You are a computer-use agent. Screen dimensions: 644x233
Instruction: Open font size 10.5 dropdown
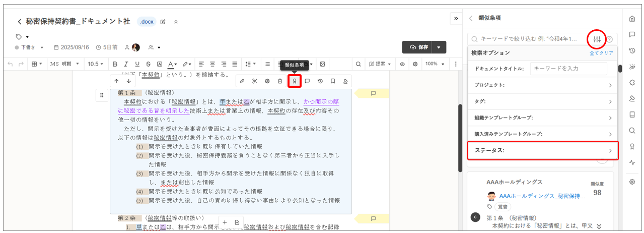pyautogui.click(x=95, y=64)
